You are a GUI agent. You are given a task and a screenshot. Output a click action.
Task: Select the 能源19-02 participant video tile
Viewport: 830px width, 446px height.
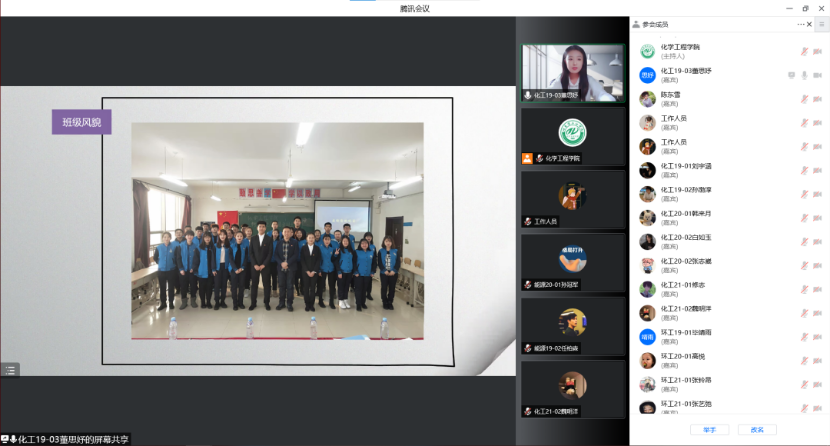[x=573, y=326]
